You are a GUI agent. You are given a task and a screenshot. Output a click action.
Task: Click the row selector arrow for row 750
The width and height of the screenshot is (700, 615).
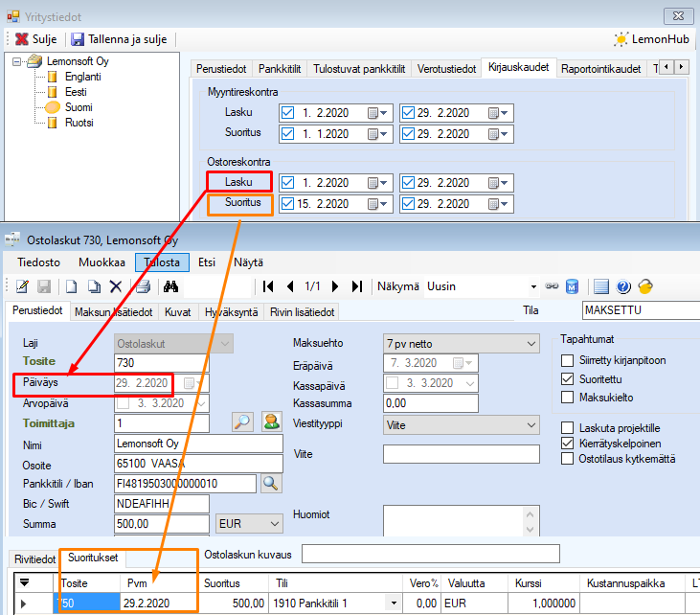coord(23,604)
